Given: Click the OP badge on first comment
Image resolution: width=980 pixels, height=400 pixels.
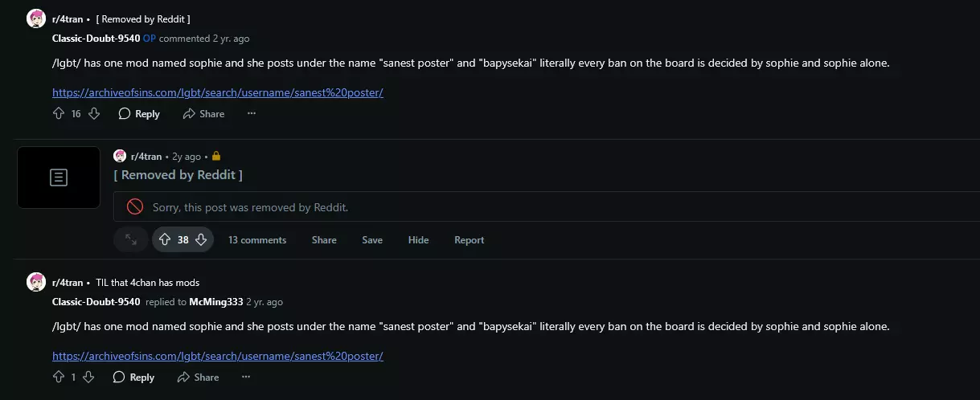Looking at the screenshot, I should point(150,38).
